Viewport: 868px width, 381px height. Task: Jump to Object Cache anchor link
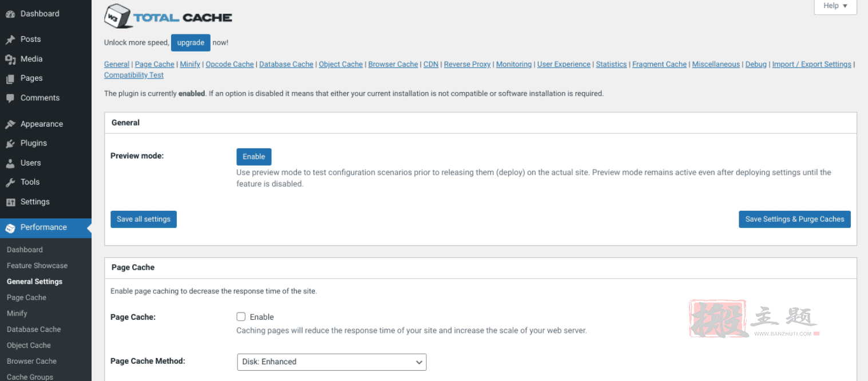pos(340,65)
